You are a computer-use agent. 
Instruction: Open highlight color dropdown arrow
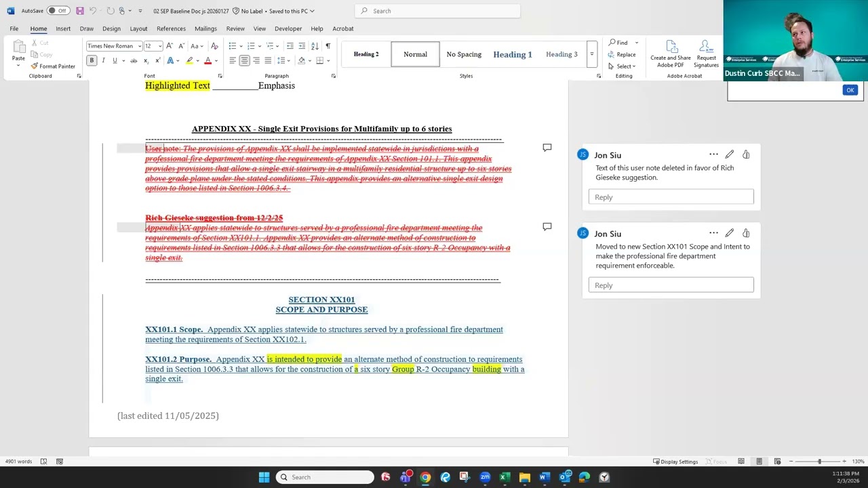[x=197, y=61]
